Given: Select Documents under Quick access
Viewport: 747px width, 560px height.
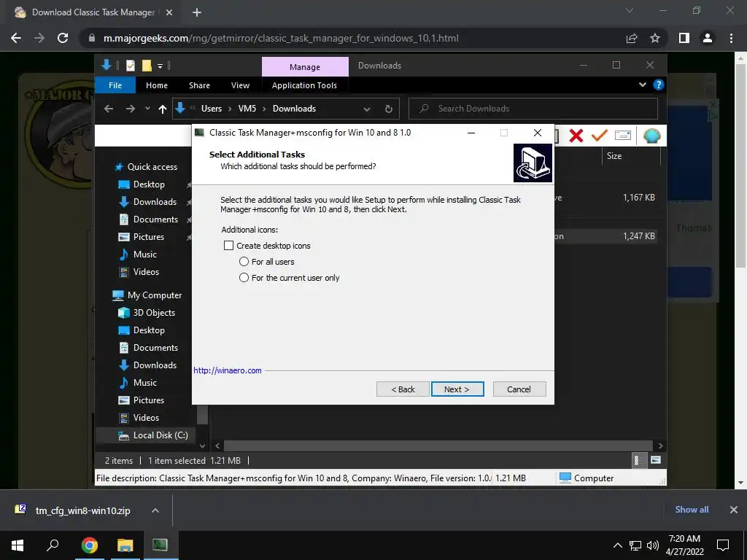Looking at the screenshot, I should click(155, 219).
